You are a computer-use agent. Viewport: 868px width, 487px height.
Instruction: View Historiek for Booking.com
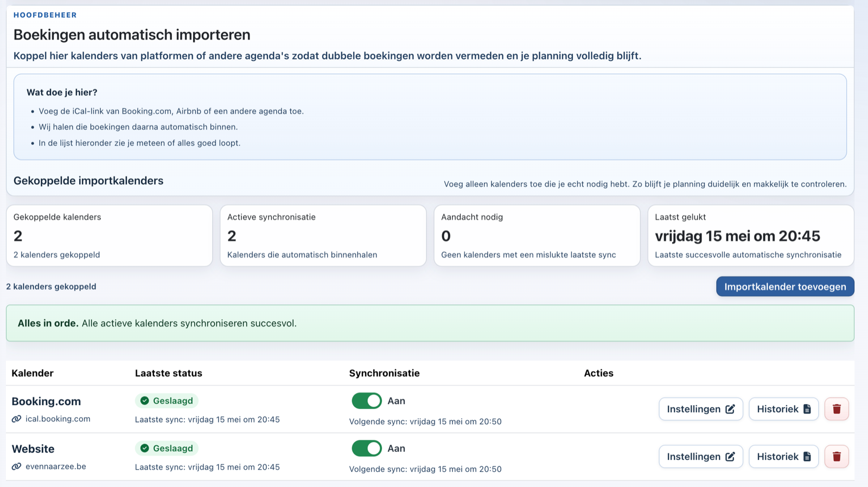coord(784,409)
